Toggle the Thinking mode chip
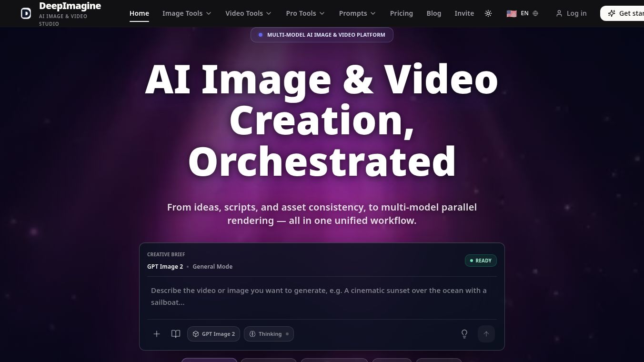 coord(269,334)
